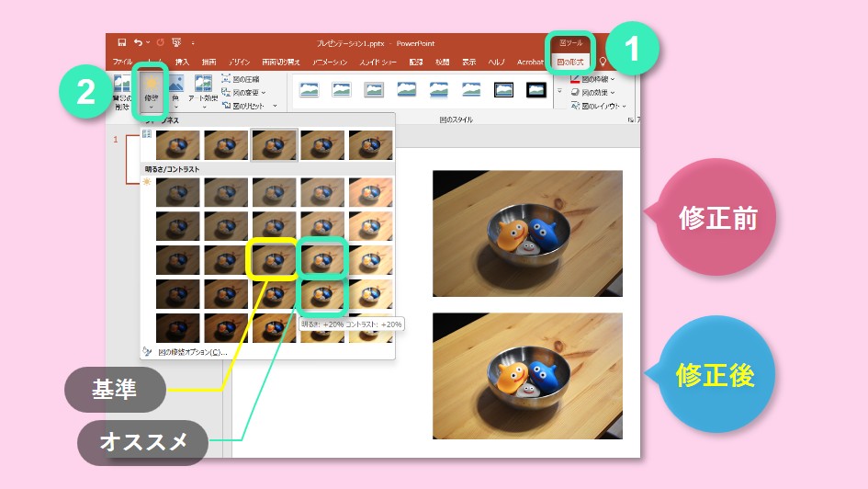Open the 図の効果 picture effects dropdown
The height and width of the screenshot is (489, 868).
click(x=592, y=93)
